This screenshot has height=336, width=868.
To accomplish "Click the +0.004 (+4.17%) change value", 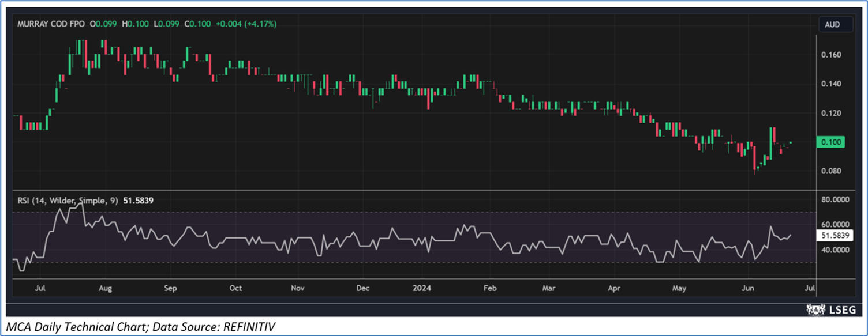I will pos(246,24).
